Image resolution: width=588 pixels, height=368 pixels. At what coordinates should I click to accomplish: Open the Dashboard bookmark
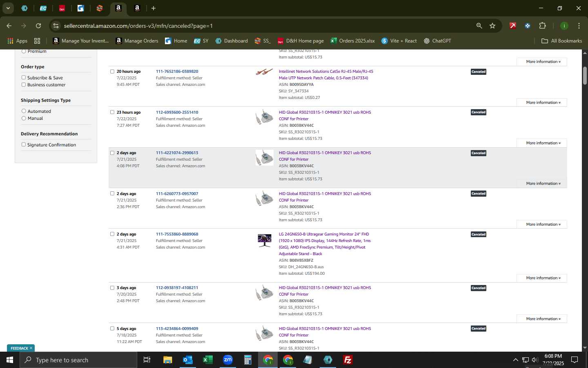(x=232, y=41)
